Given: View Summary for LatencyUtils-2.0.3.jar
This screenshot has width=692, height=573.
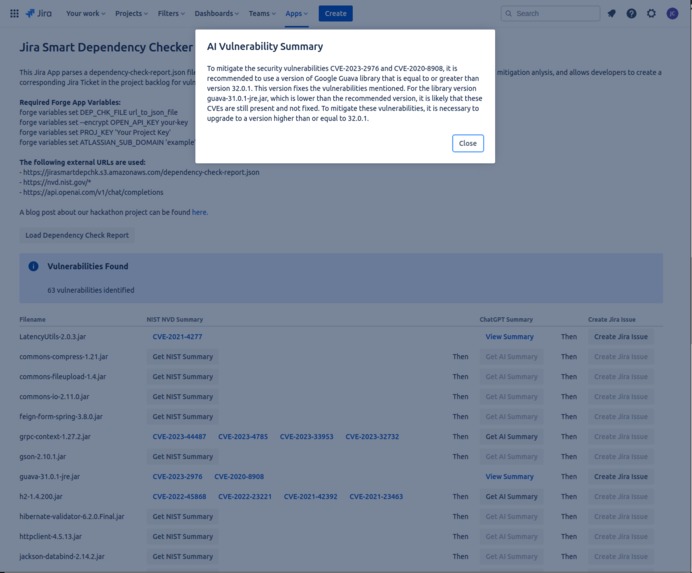Looking at the screenshot, I should [510, 337].
